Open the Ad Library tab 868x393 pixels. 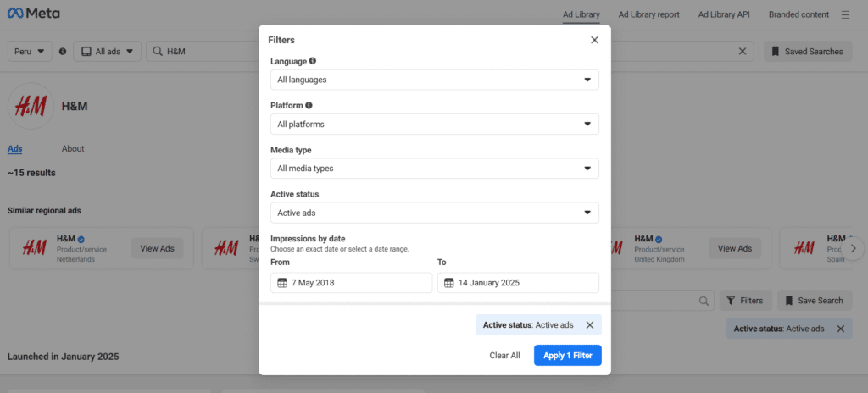581,15
